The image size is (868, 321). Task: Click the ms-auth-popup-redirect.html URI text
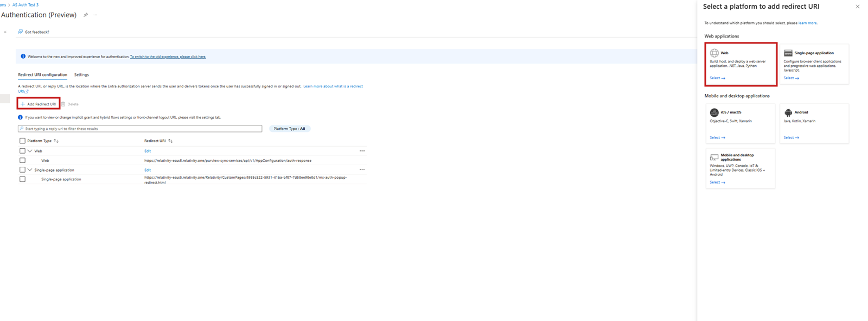[x=246, y=180]
